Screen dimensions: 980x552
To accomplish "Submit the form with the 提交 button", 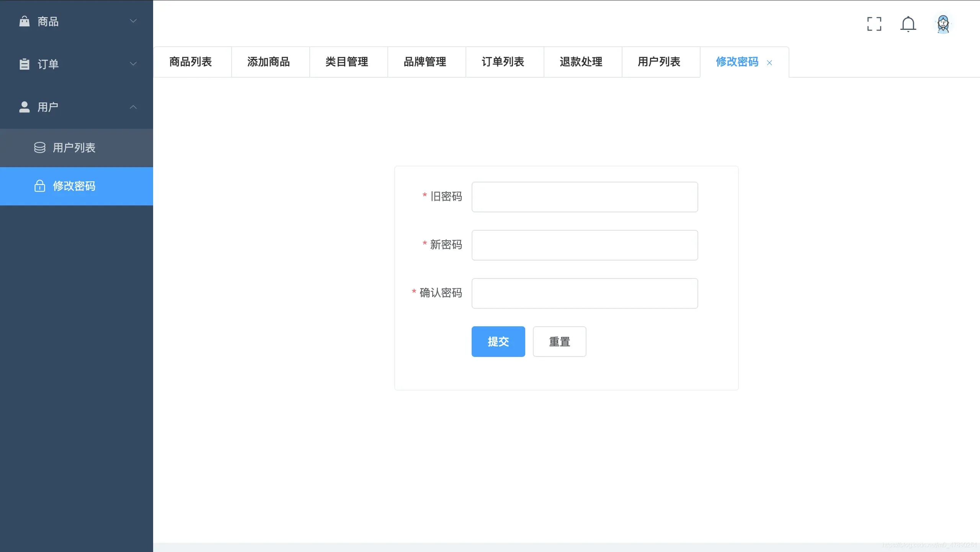I will 498,341.
